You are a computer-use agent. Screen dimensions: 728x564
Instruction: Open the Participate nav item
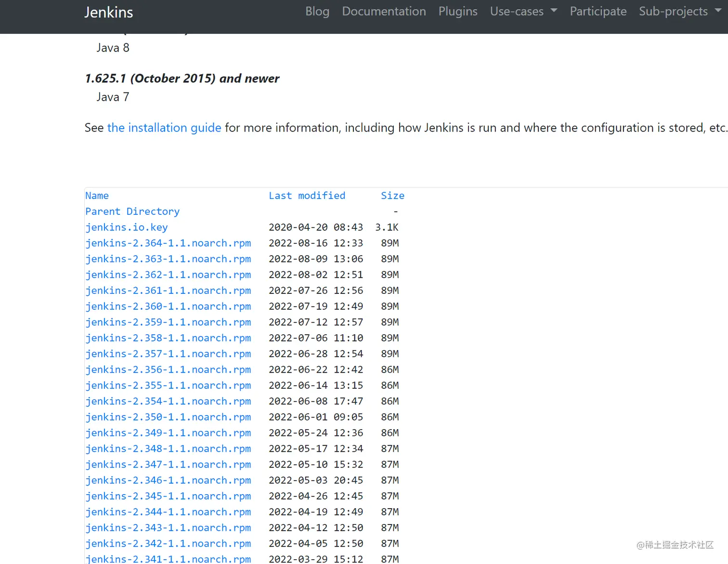[598, 12]
